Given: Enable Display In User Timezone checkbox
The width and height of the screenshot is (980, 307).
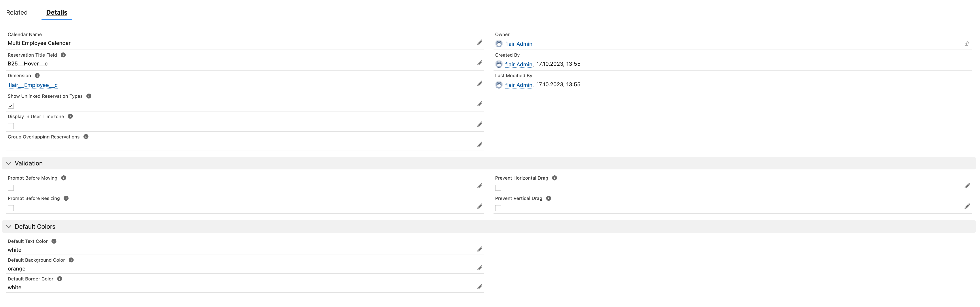Looking at the screenshot, I should click(11, 126).
